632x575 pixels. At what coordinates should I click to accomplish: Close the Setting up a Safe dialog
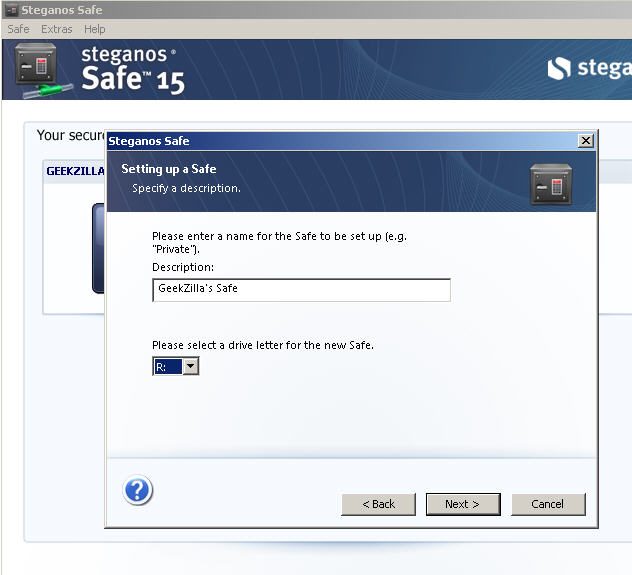586,141
